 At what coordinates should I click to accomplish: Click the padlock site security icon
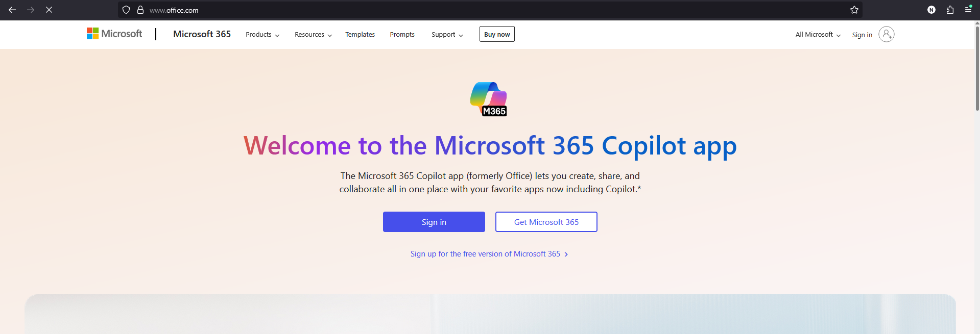(140, 10)
